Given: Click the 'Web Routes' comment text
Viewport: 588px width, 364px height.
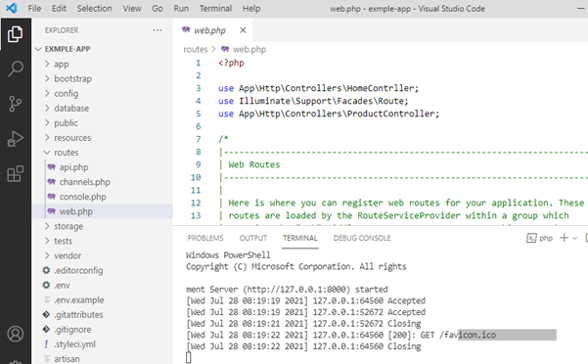Looking at the screenshot, I should pos(253,164).
